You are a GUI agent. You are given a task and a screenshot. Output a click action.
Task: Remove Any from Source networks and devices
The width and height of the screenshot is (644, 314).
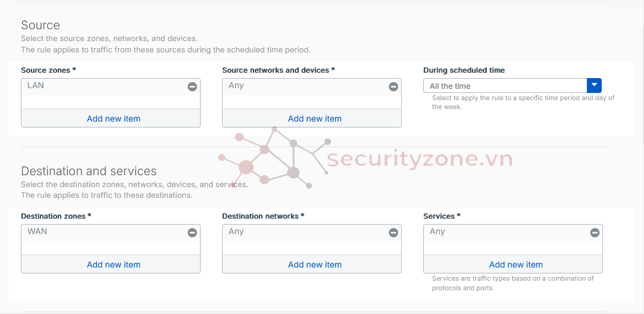[393, 86]
